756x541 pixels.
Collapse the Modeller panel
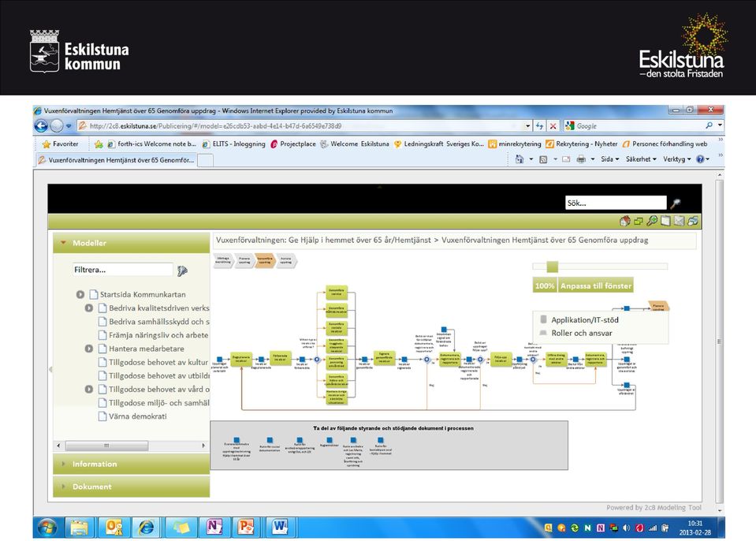[131, 243]
